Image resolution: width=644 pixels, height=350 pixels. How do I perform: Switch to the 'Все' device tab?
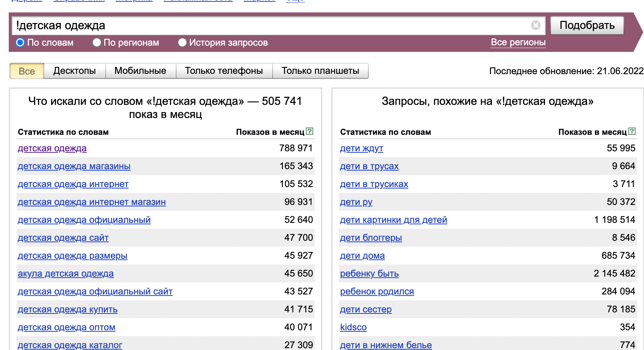click(27, 71)
